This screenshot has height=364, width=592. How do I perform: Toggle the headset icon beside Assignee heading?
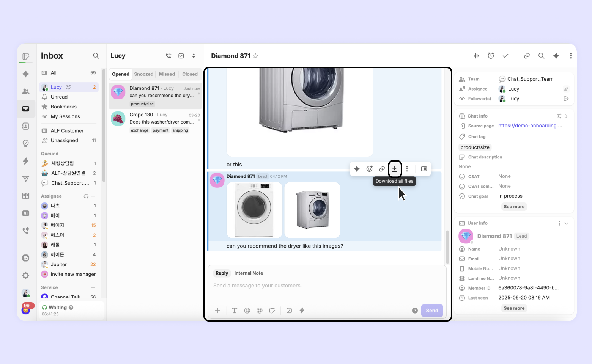[86, 196]
